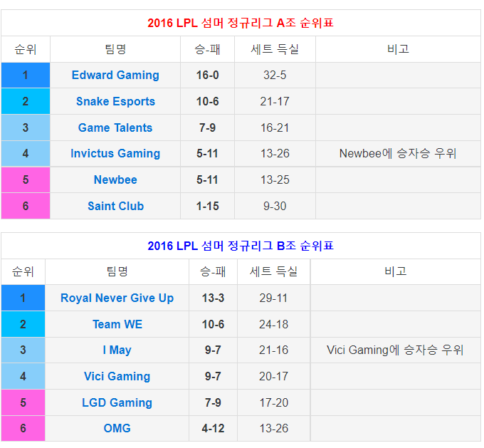Click the Newbee head-to-head note
Image resolution: width=484 pixels, height=448 pixels.
(398, 154)
